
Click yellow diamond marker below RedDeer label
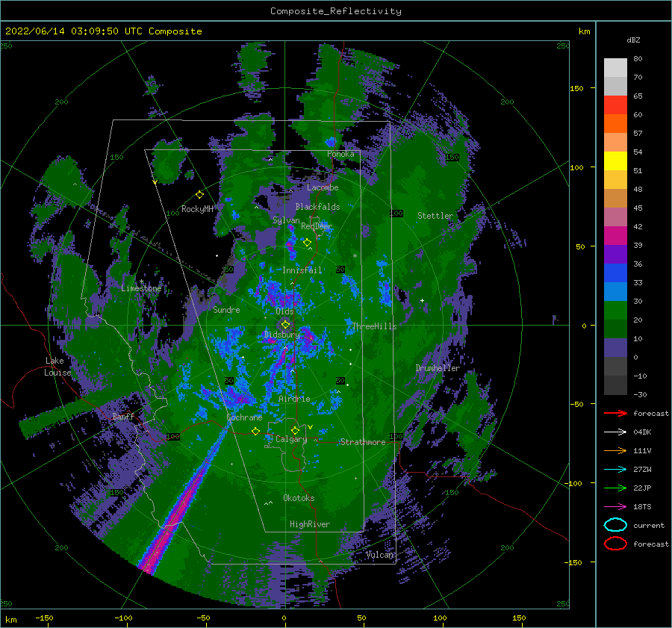pos(307,243)
